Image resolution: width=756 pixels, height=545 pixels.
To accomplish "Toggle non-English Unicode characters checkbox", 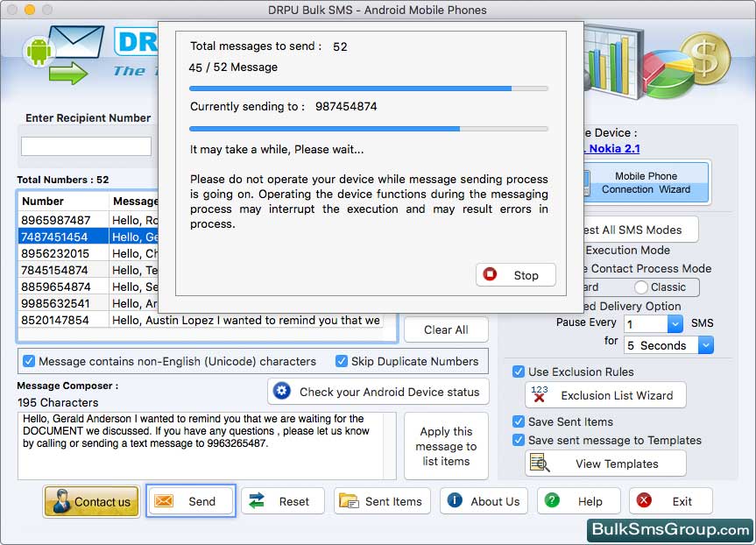I will 29,361.
